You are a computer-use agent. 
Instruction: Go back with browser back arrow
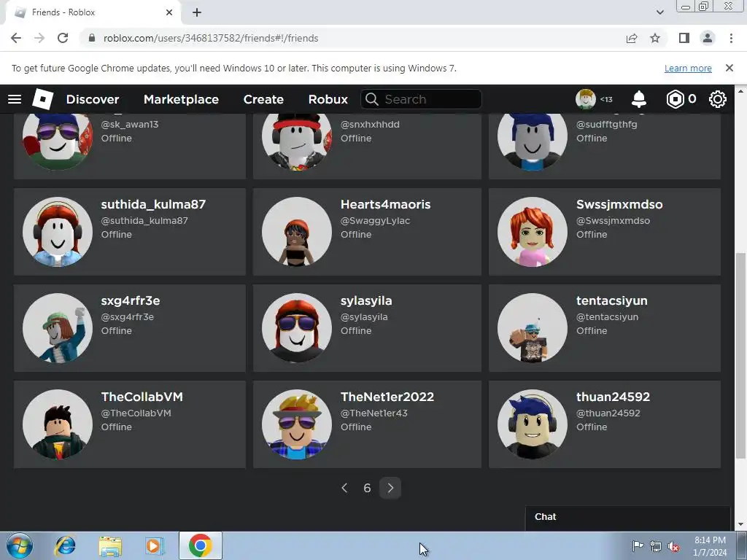(x=16, y=38)
